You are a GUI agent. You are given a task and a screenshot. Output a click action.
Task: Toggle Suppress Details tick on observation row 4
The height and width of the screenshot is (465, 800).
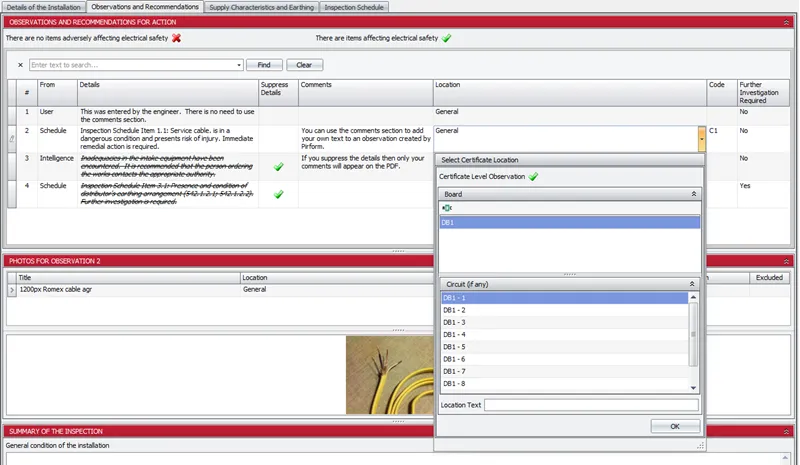279,194
